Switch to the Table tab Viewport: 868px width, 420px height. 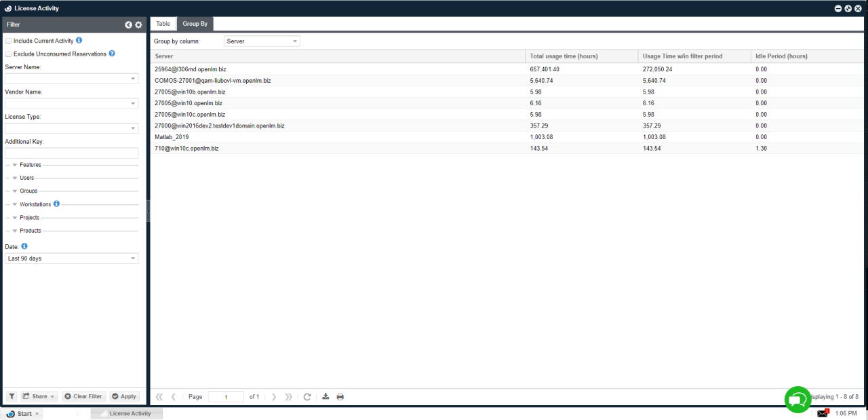(163, 24)
